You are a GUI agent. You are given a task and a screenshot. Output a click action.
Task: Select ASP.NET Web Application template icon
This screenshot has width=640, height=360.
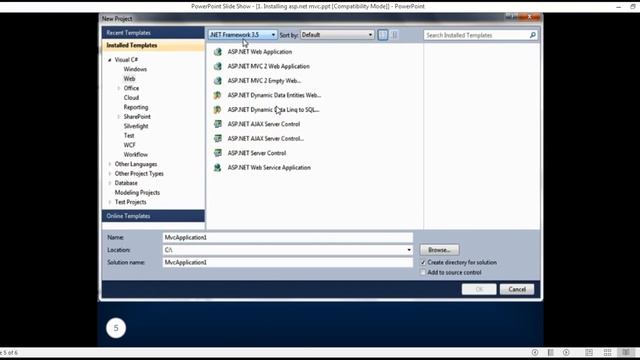coord(218,52)
